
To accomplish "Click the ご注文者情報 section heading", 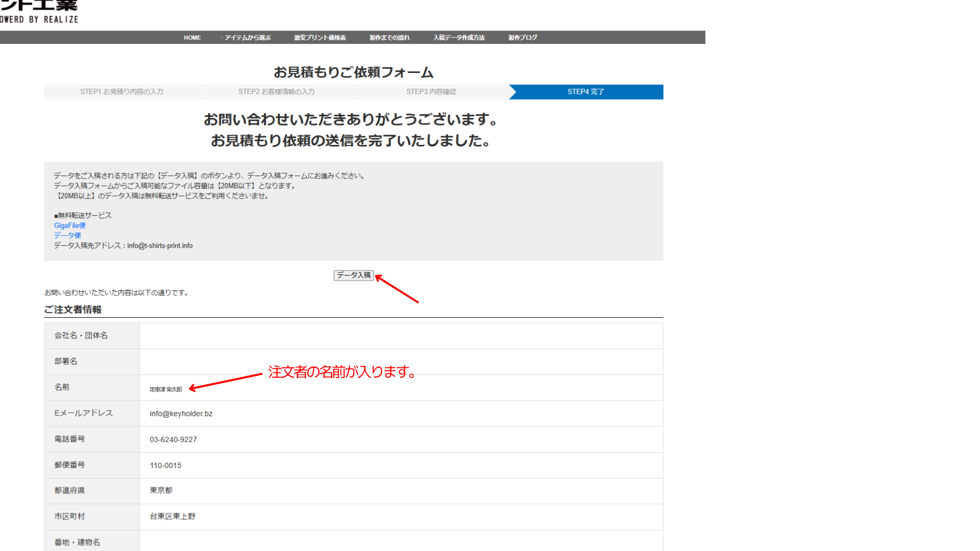I will point(72,310).
